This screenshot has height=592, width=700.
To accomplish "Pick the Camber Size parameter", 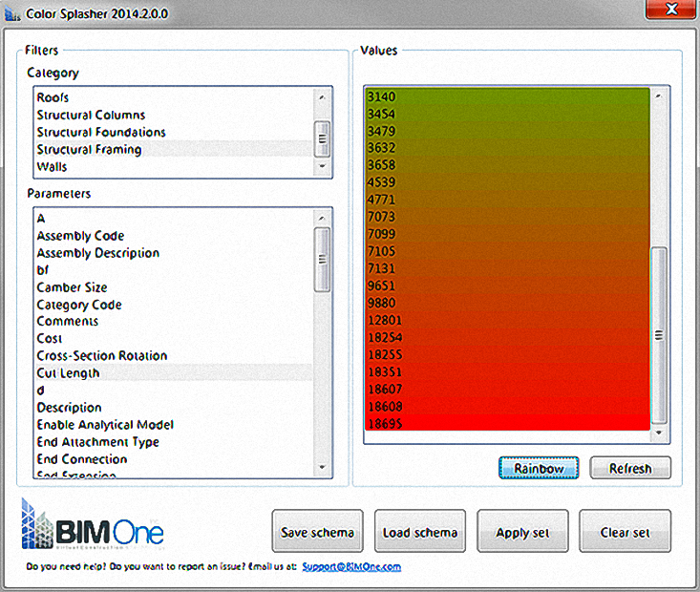I will point(72,287).
